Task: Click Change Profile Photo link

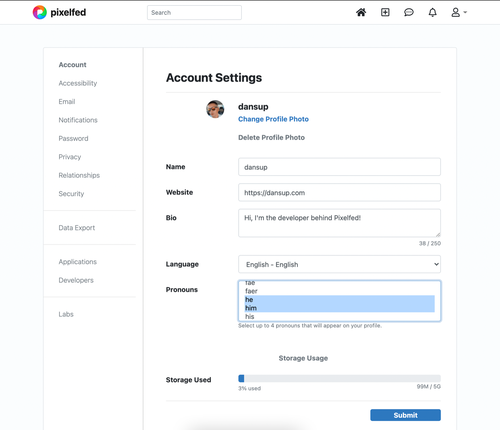Action: pos(273,119)
